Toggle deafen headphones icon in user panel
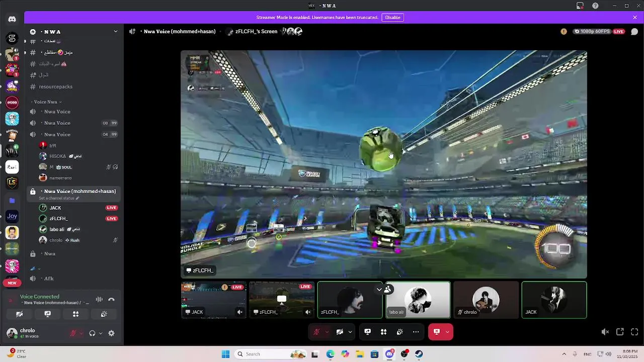The image size is (644, 362). [x=92, y=333]
